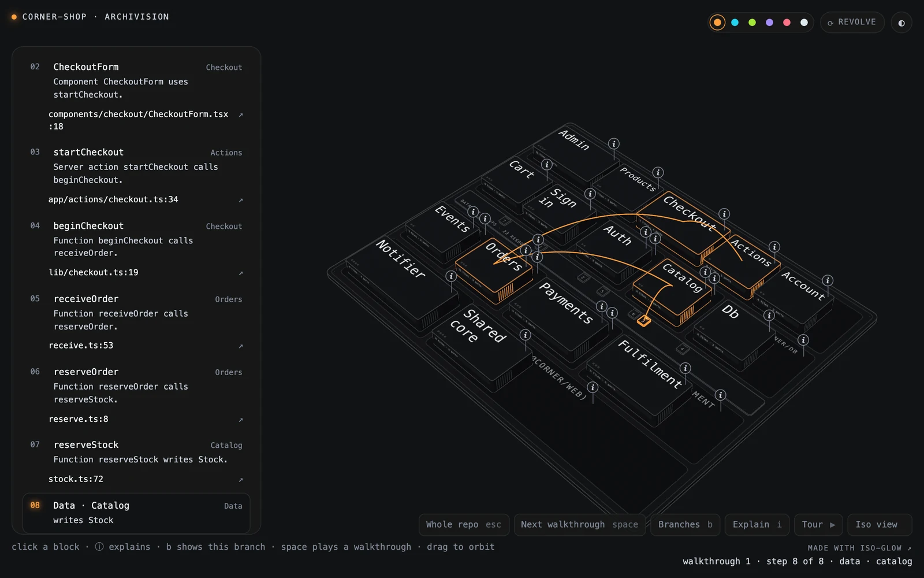
Task: Show info for the Actions block
Action: 774,247
